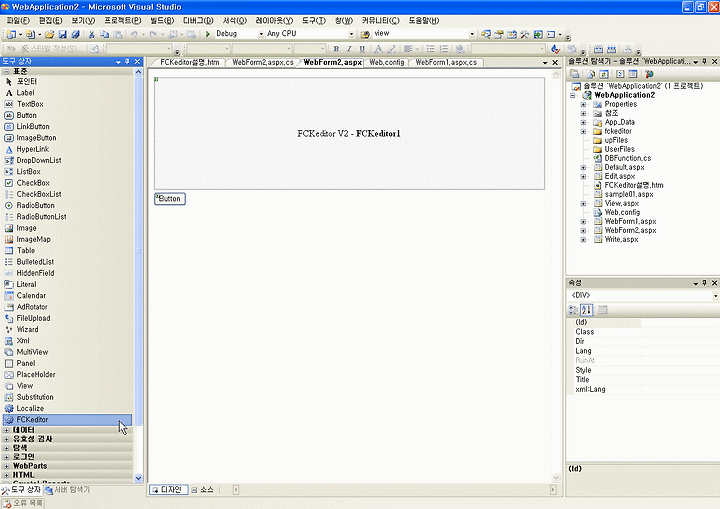Open the 빌드(B) menu

(162, 20)
